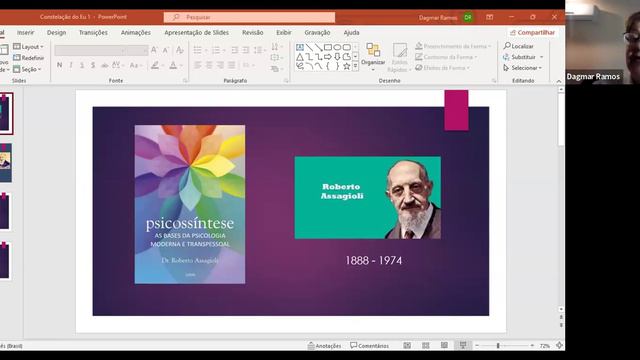The height and width of the screenshot is (360, 640).
Task: Click the Redefinir button
Action: tap(29, 58)
